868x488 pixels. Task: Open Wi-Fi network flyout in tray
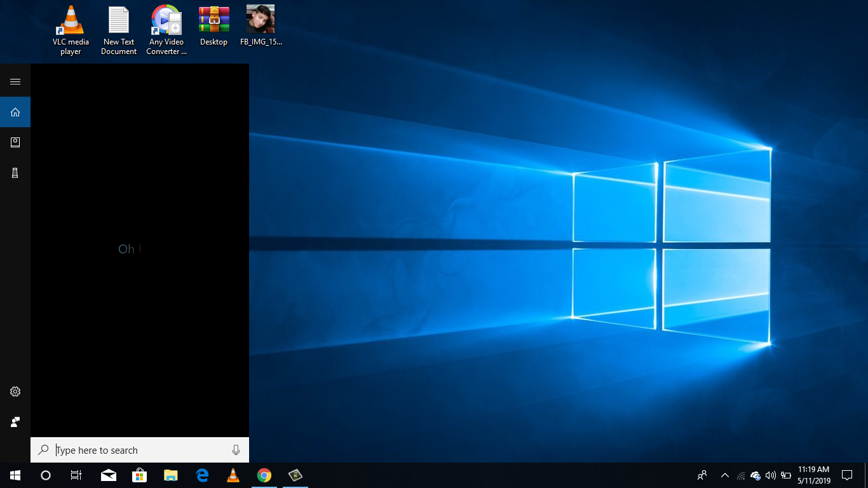coord(741,475)
